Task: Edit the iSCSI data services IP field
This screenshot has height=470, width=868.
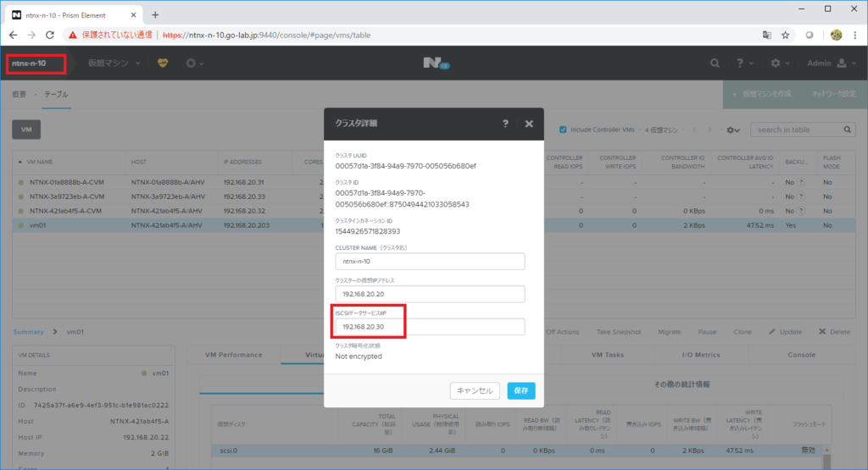Action: pos(430,327)
